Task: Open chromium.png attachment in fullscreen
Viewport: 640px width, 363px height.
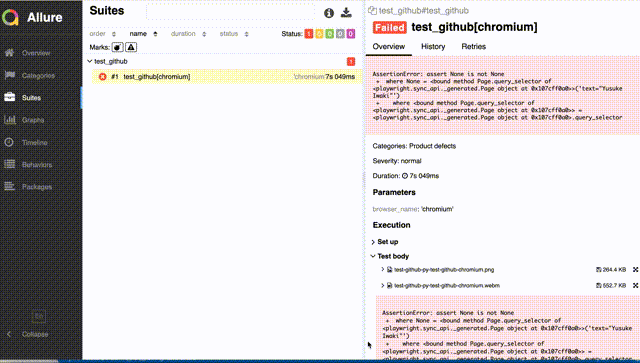Action: coord(636,269)
